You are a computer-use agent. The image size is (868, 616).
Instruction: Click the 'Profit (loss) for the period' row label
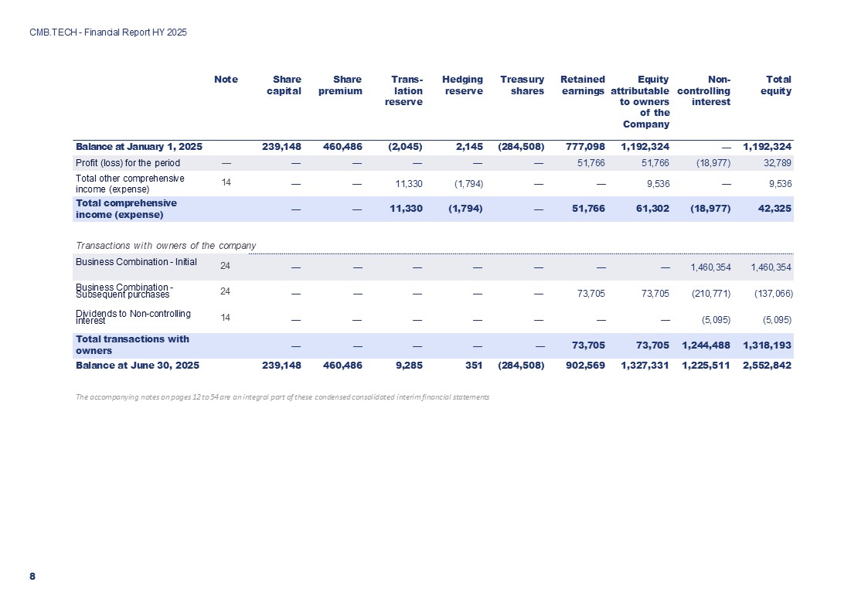(128, 163)
